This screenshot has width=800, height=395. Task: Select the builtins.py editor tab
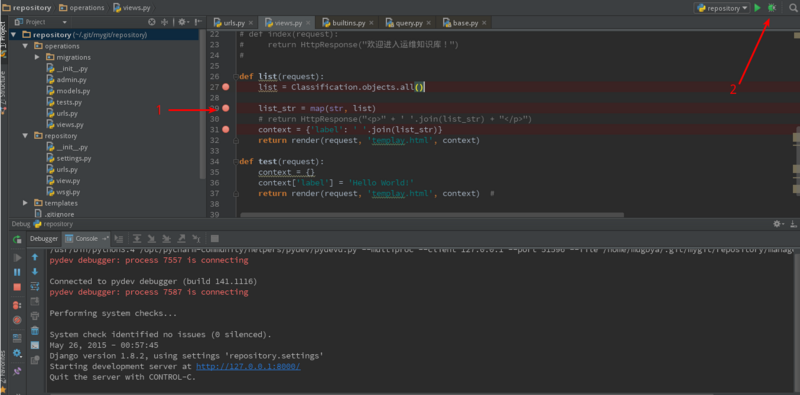tap(348, 23)
